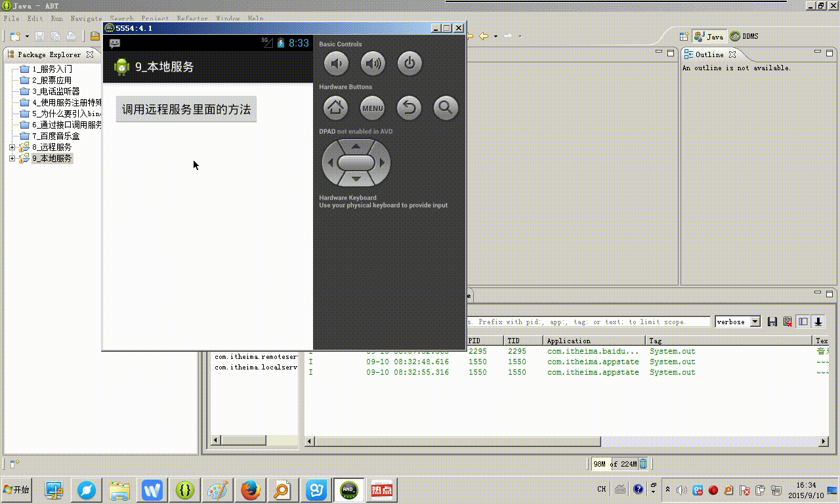Viewport: 840px width, 504px height.
Task: Click the notification message icon in status bar
Action: pyautogui.click(x=115, y=43)
